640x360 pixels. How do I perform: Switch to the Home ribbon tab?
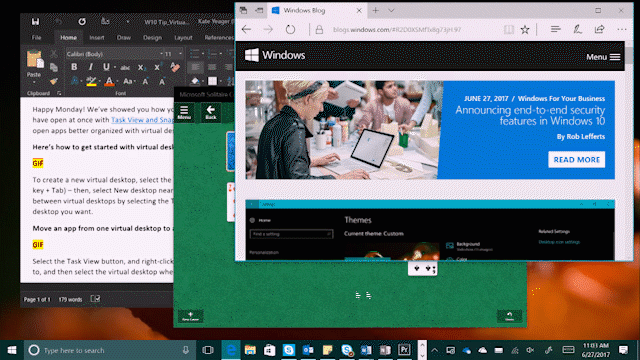coord(68,38)
